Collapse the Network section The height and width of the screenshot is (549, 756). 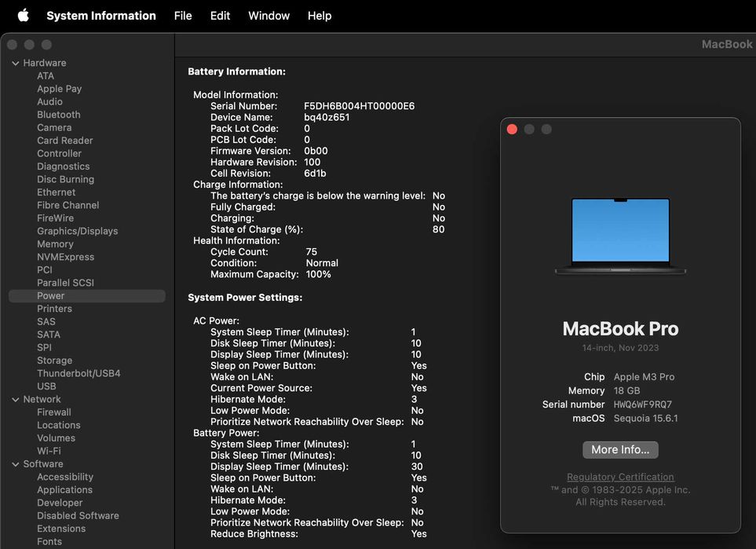point(16,400)
